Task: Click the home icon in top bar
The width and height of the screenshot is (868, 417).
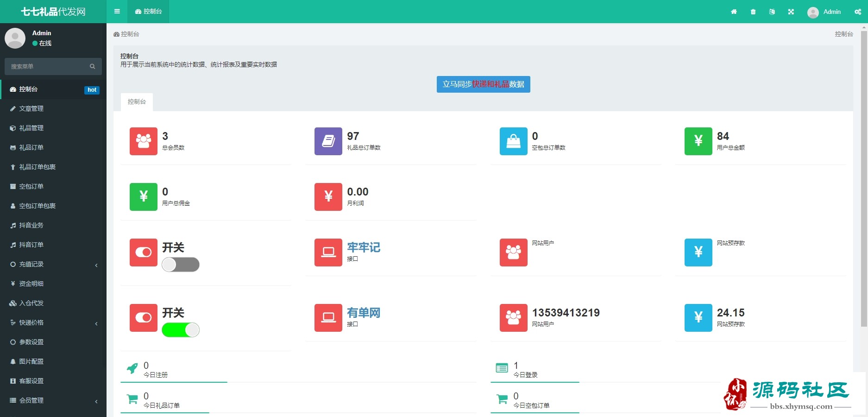Action: click(734, 12)
